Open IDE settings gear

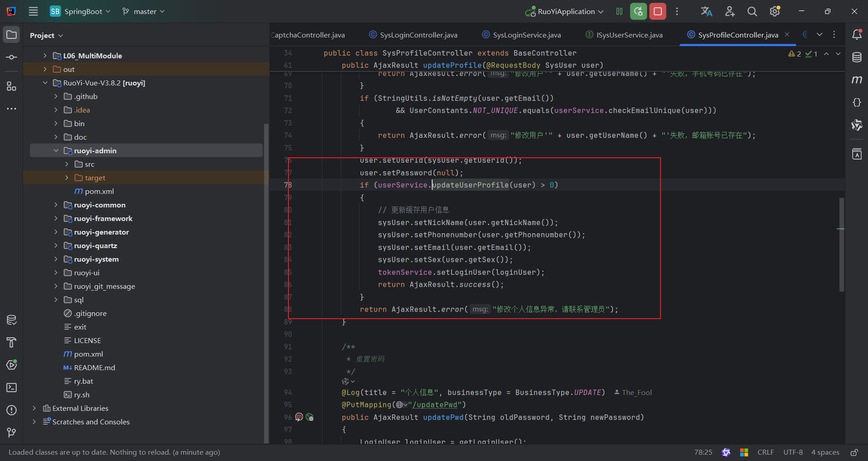coord(775,11)
